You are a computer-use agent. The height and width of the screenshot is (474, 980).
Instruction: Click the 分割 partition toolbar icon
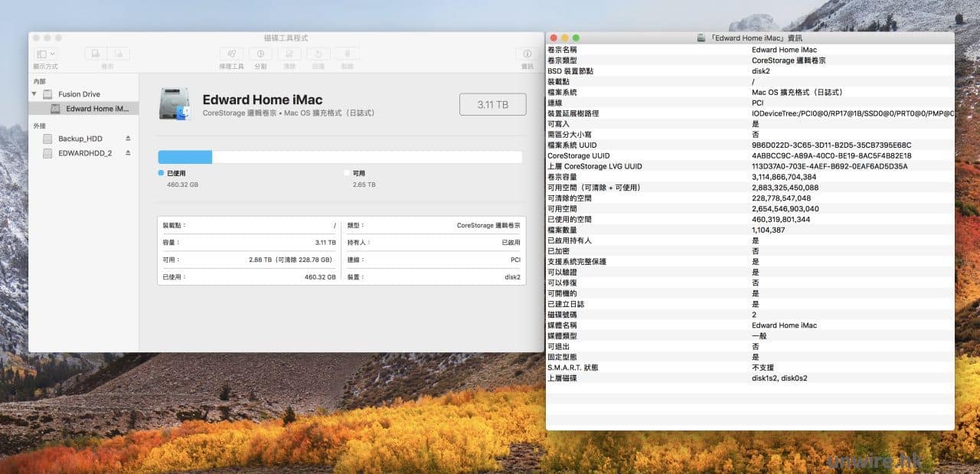click(x=260, y=54)
